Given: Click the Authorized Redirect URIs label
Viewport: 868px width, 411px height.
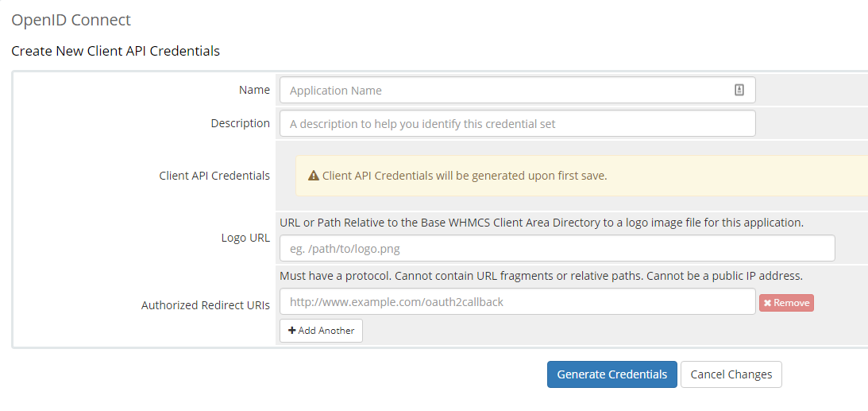Looking at the screenshot, I should click(x=206, y=305).
